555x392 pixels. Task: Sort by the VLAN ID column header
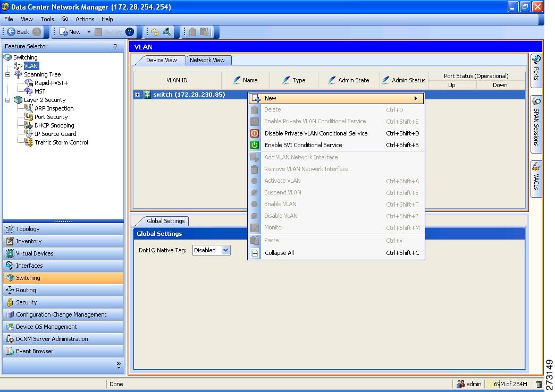point(177,80)
